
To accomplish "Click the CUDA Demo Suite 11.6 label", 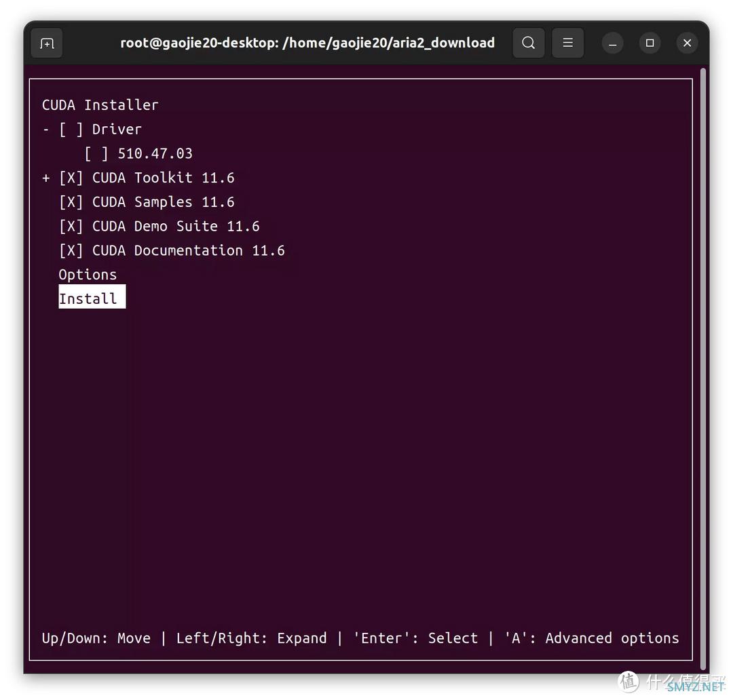I will pos(176,227).
